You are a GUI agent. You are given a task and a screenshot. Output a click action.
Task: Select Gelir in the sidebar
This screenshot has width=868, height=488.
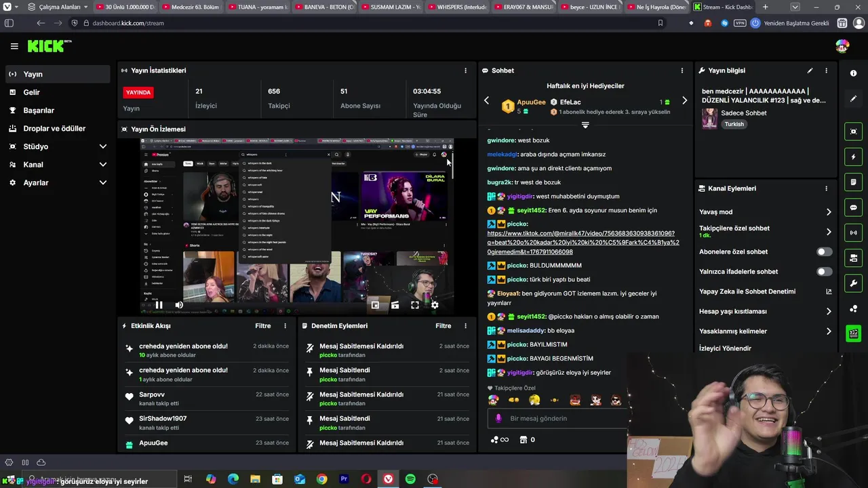(x=58, y=92)
